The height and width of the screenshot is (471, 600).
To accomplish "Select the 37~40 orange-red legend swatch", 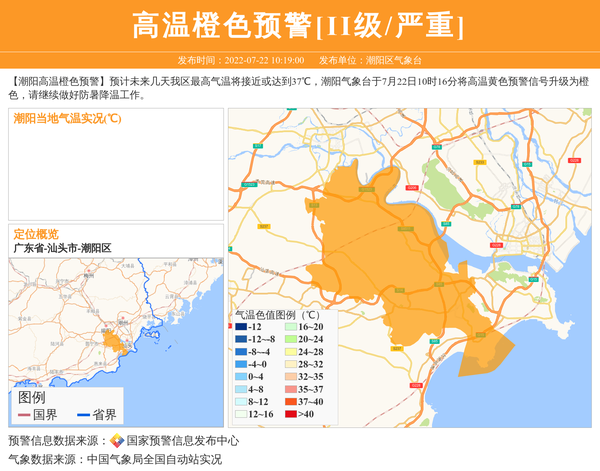I will [x=290, y=401].
